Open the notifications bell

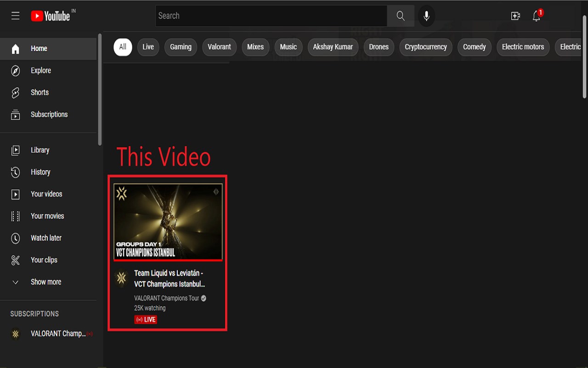coord(536,16)
